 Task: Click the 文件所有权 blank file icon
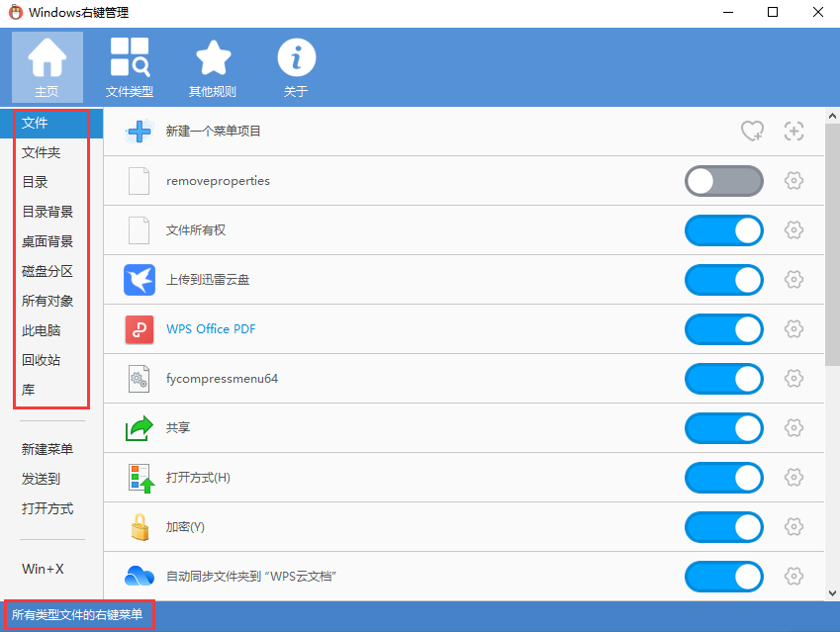click(x=140, y=230)
